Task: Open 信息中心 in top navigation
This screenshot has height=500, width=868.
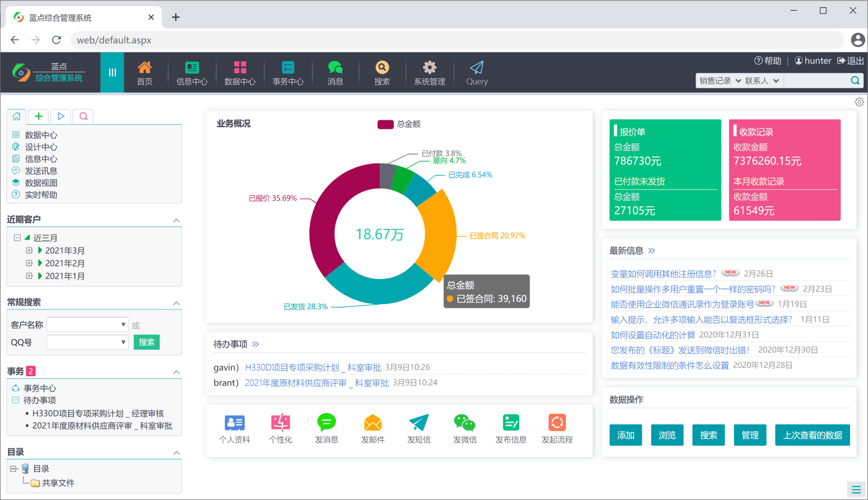Action: [192, 73]
